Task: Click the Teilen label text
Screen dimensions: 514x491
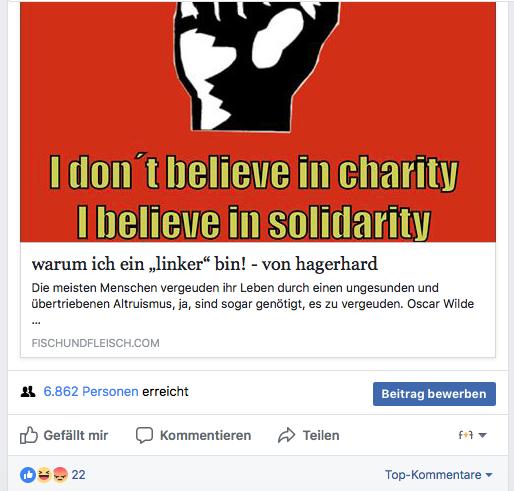Action: [321, 435]
